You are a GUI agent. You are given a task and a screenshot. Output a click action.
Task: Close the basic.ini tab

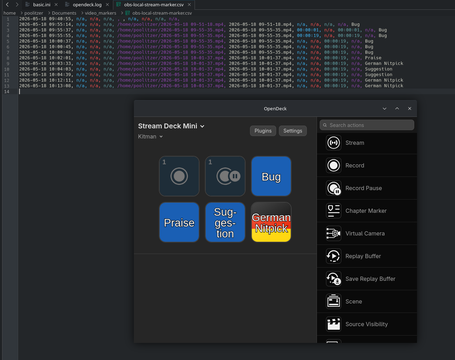pyautogui.click(x=56, y=5)
